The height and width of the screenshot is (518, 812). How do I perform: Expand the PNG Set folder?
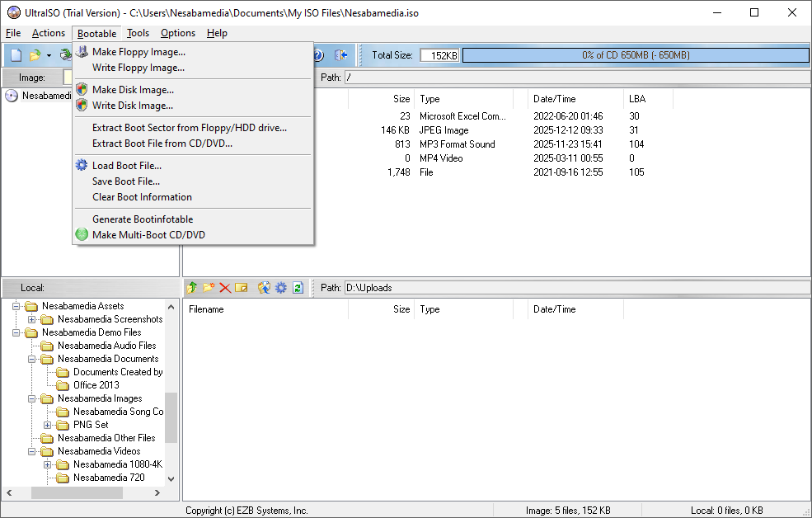click(x=48, y=425)
